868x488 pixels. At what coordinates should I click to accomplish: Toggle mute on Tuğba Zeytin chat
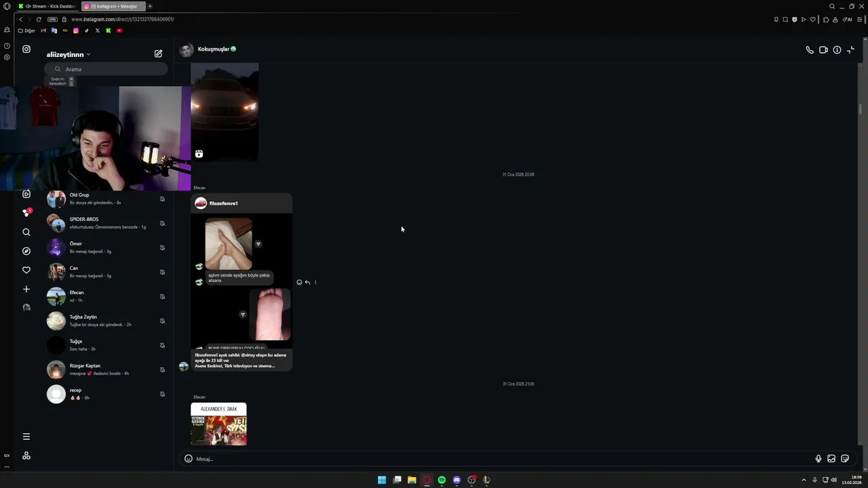(x=162, y=321)
